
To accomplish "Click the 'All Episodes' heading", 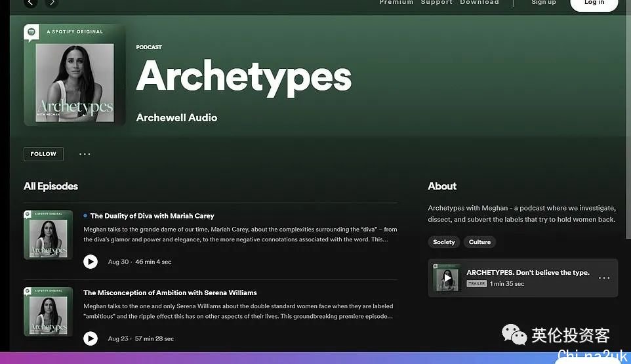I will 51,186.
